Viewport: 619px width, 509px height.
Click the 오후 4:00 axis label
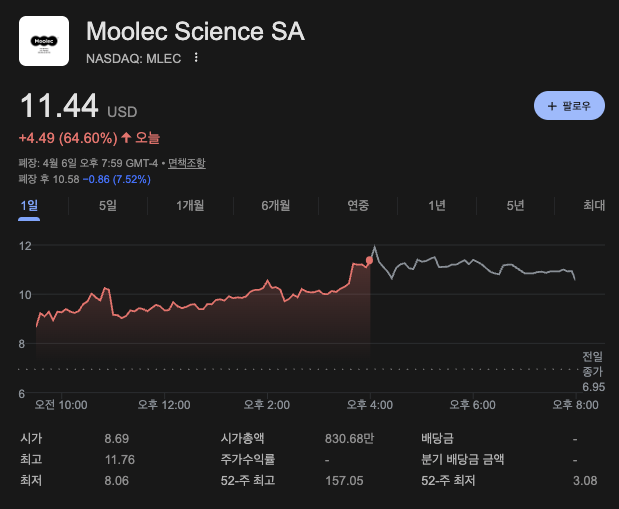tap(370, 405)
